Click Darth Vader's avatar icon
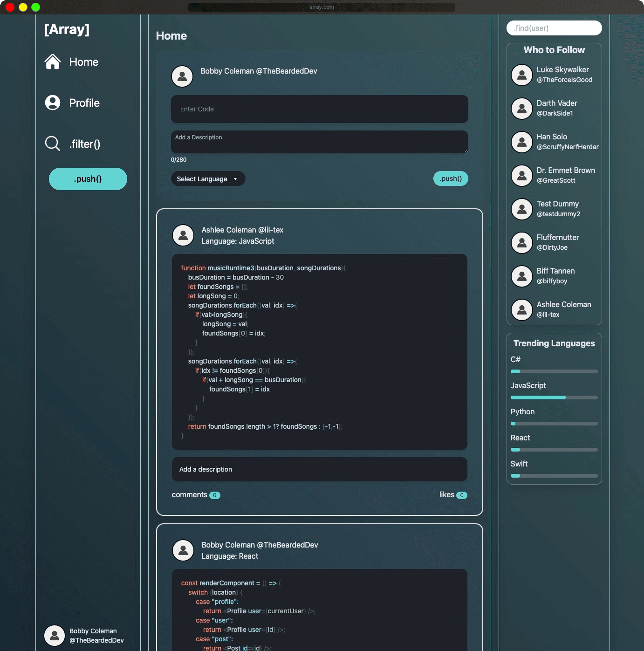 point(522,108)
